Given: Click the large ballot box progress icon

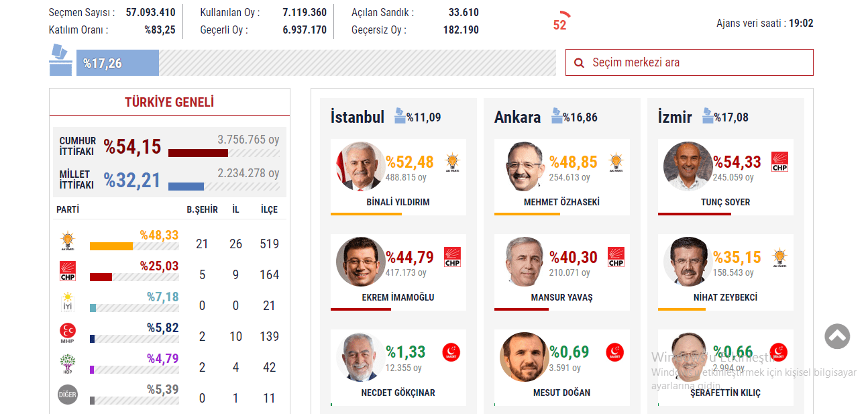Looking at the screenshot, I should tap(60, 60).
